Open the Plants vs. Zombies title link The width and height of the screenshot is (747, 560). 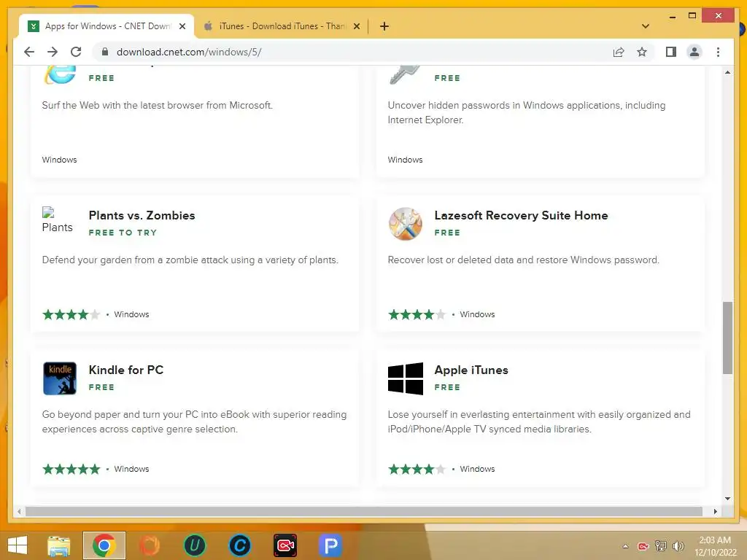(142, 215)
